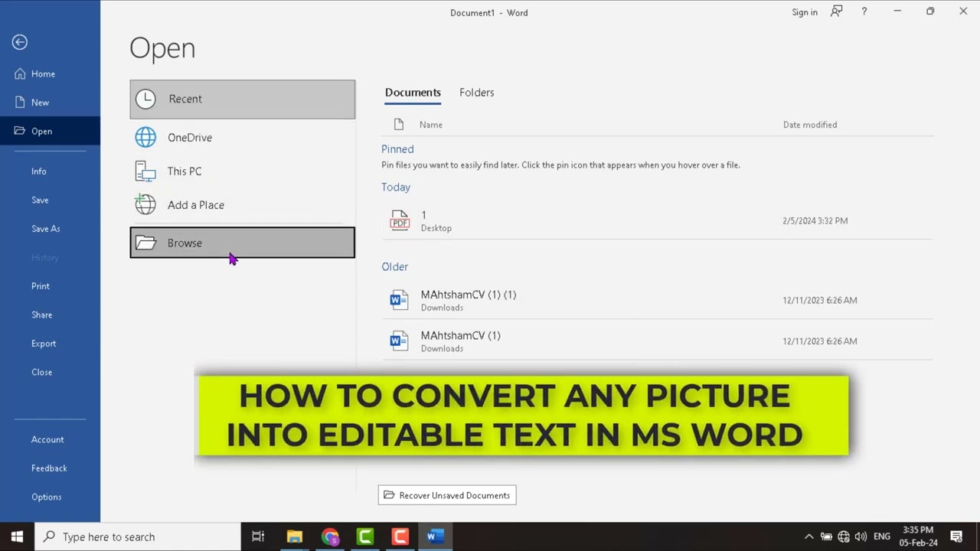Viewport: 980px width, 551px height.
Task: Click the ENG language indicator
Action: click(x=882, y=536)
